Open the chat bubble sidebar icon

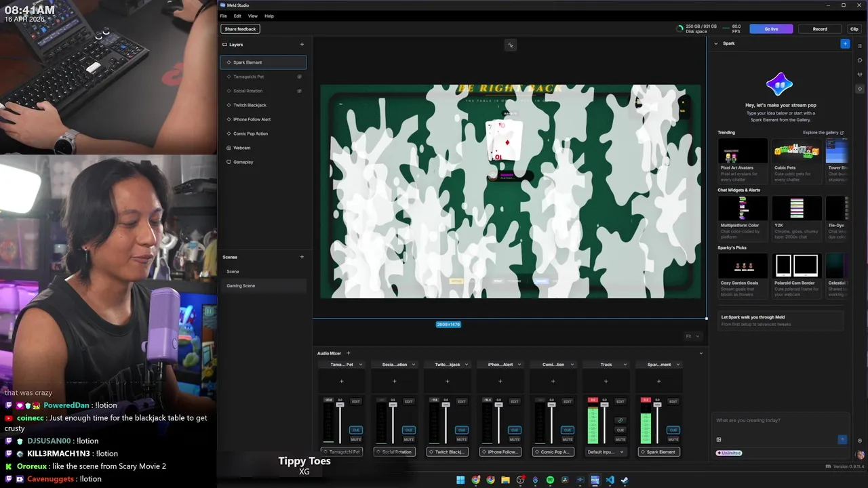(x=860, y=60)
